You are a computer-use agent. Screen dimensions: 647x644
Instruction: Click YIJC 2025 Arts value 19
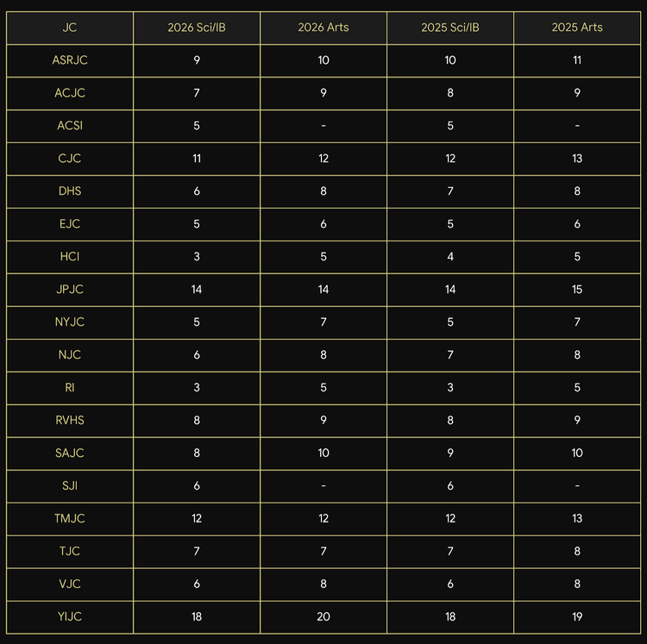click(577, 616)
